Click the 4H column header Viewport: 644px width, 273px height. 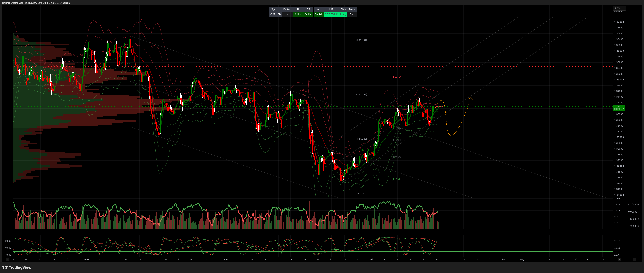(298, 9)
